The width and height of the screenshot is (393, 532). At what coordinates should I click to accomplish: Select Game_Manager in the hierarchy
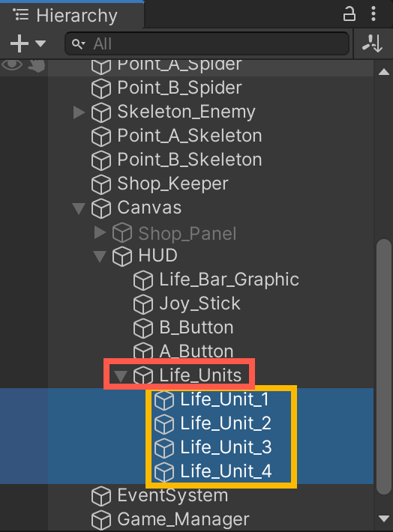pyautogui.click(x=183, y=519)
